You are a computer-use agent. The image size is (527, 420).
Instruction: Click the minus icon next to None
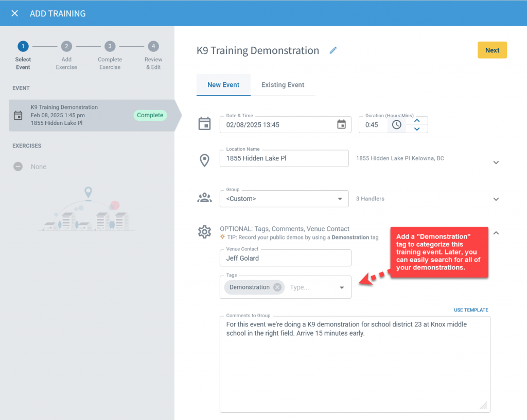tap(18, 167)
